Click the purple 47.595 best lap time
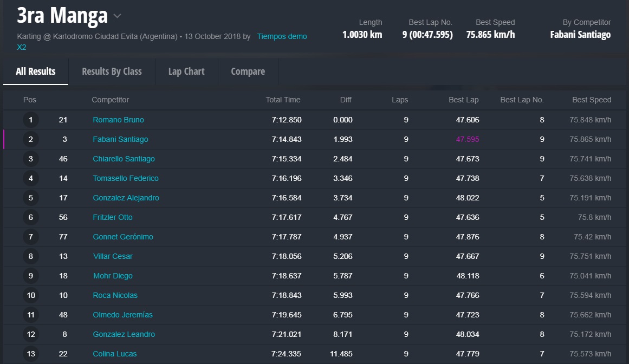Screen dimensions: 629x364 467,139
